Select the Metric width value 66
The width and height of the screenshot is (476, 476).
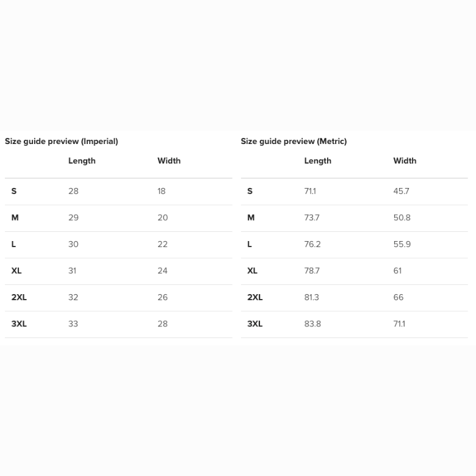point(398,297)
